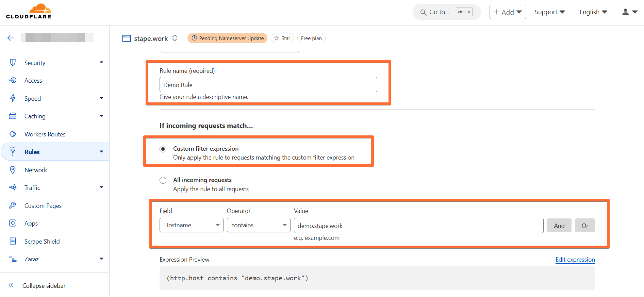
Task: Click the Edit expression link
Action: [x=575, y=260]
